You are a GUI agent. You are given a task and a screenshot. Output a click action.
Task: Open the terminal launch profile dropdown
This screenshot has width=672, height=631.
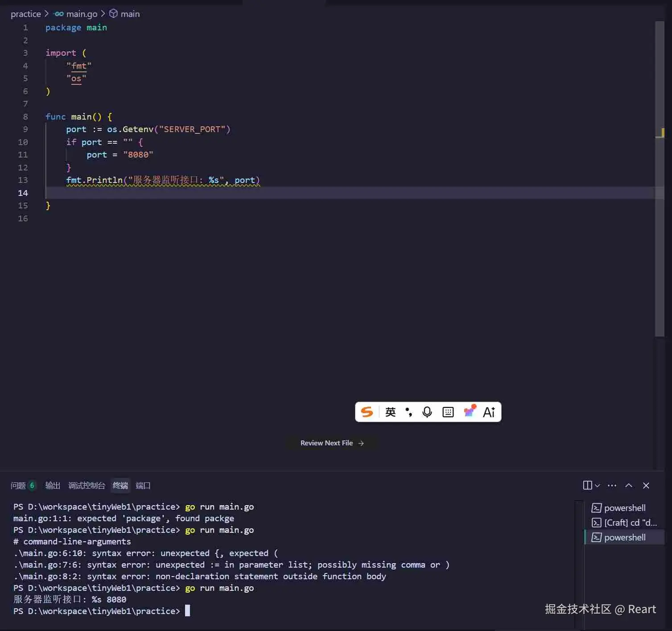pos(598,485)
